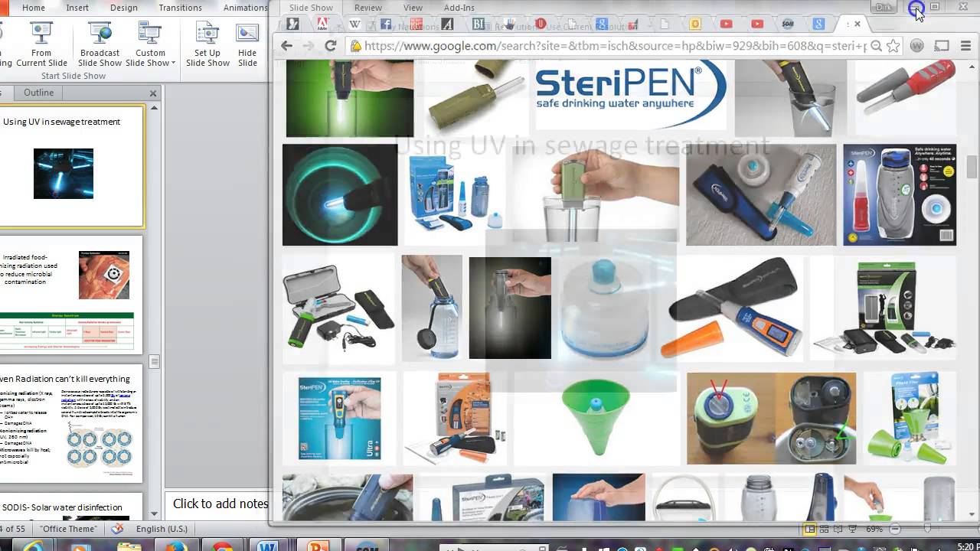Switch to the Wikipedia browser tab

(x=355, y=24)
